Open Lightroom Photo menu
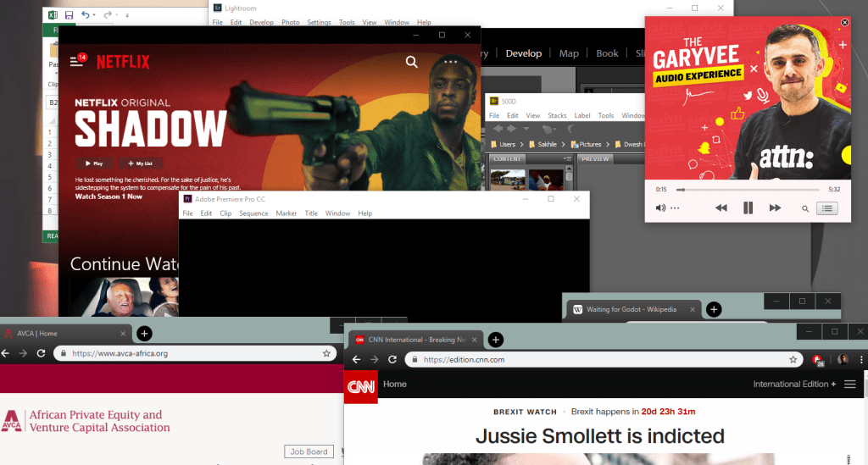 tap(290, 23)
